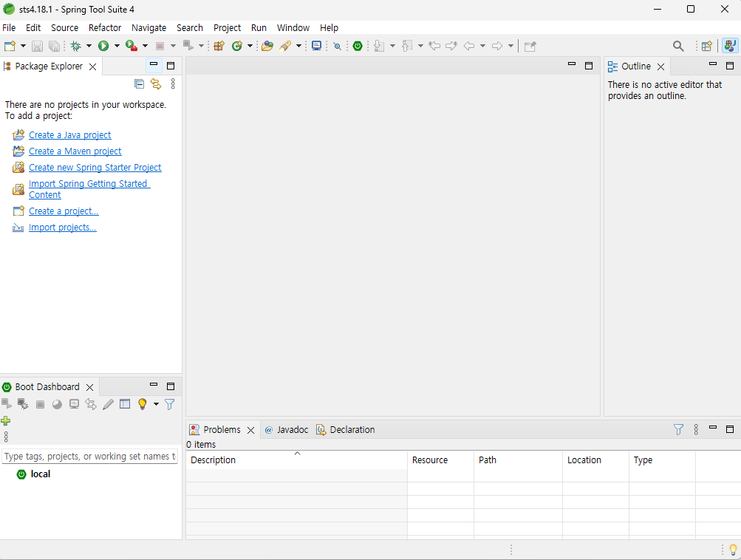
Task: Toggle the Boot Dashboard lightbulb icon
Action: coord(143,404)
